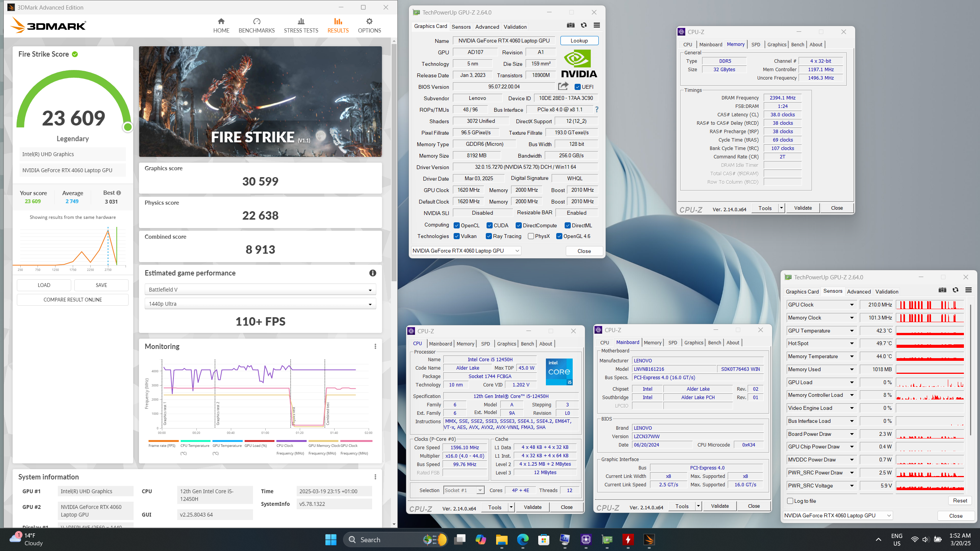Viewport: 980px width, 551px height.
Task: Open 3DMark STRESS TESTS section
Action: coord(301,26)
